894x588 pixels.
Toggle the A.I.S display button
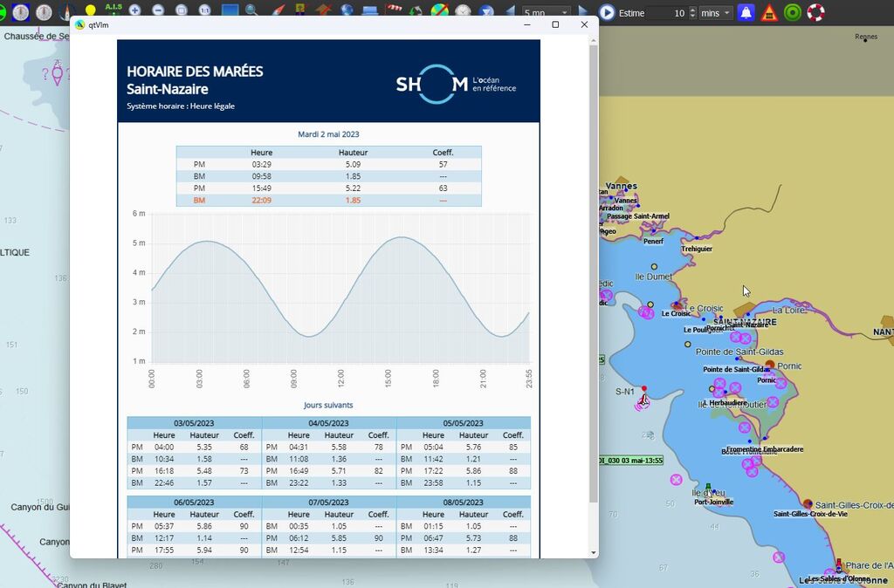tap(114, 8)
